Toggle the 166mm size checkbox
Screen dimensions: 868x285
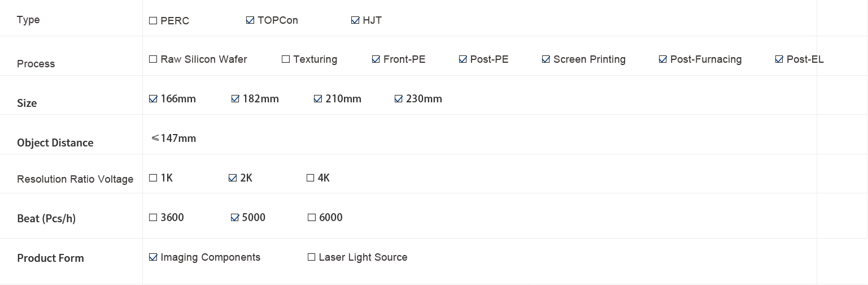(153, 99)
